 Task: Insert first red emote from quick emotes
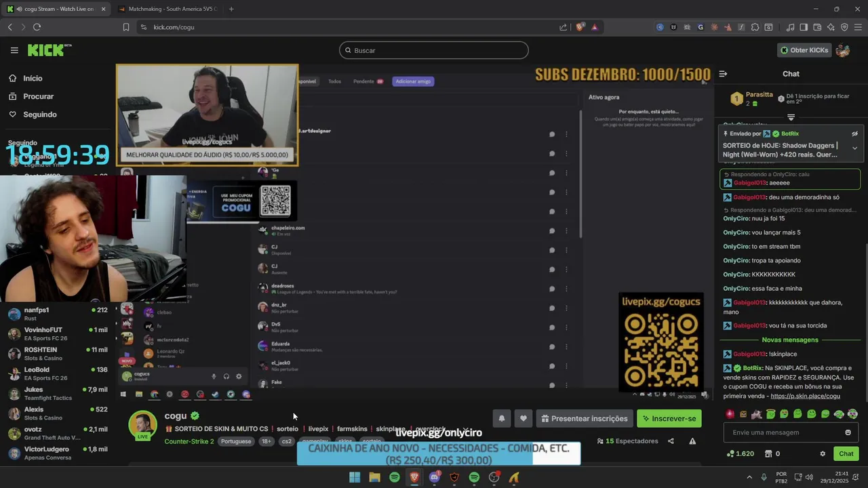(x=730, y=414)
